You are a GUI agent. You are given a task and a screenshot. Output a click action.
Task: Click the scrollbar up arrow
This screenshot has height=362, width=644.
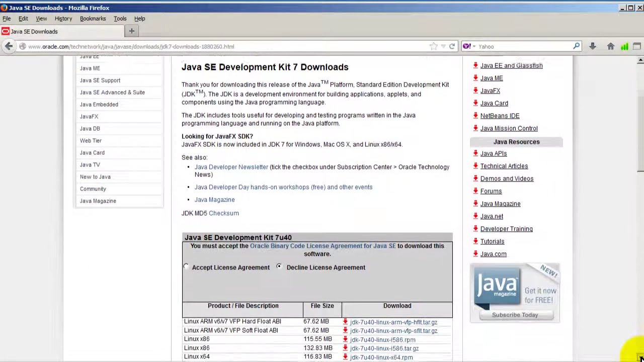tap(640, 60)
